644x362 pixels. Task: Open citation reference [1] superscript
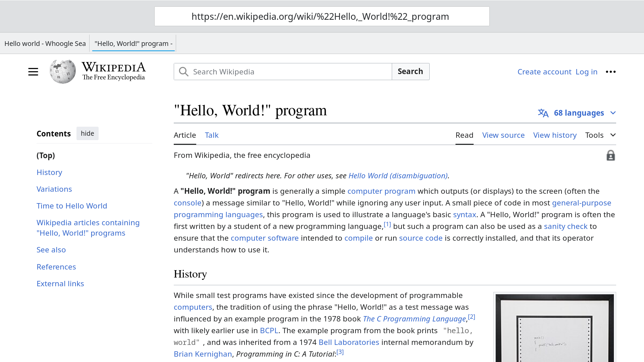(387, 224)
